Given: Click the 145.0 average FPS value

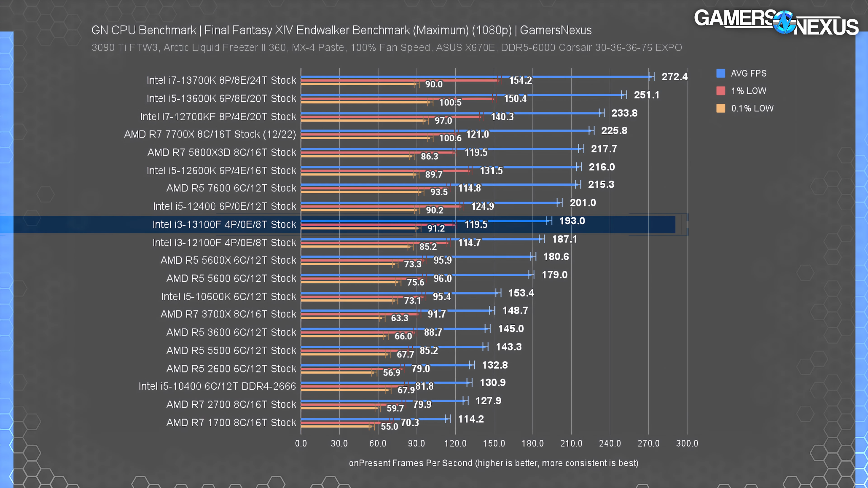Looking at the screenshot, I should tap(511, 329).
